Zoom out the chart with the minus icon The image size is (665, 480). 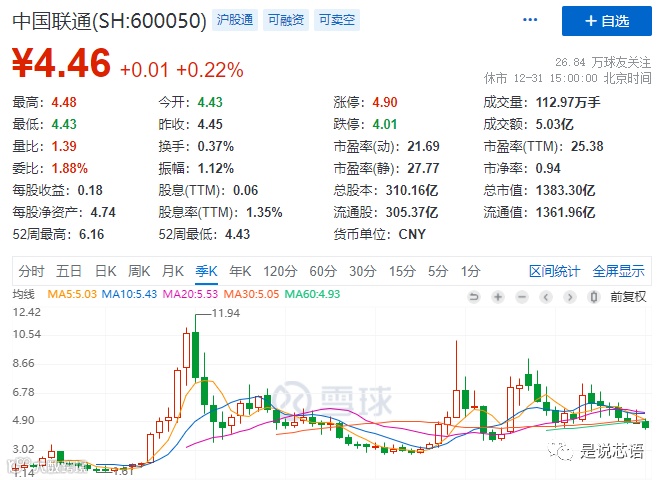(x=522, y=297)
